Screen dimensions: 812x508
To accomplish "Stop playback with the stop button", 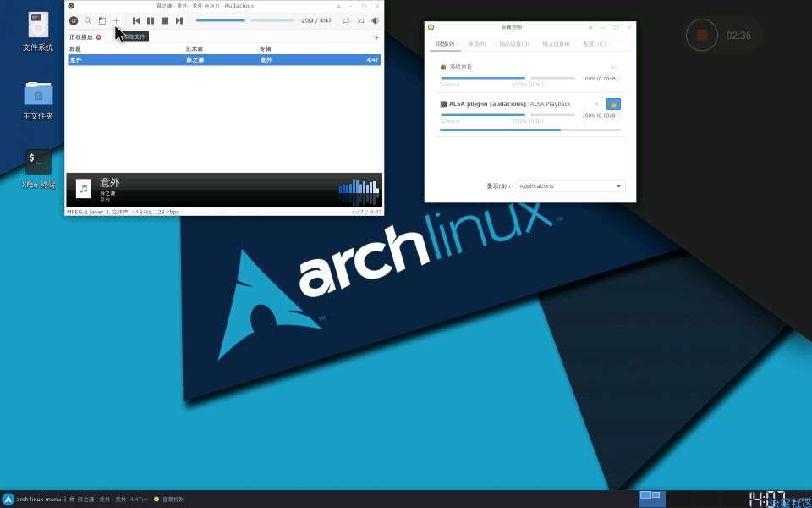I will [165, 20].
